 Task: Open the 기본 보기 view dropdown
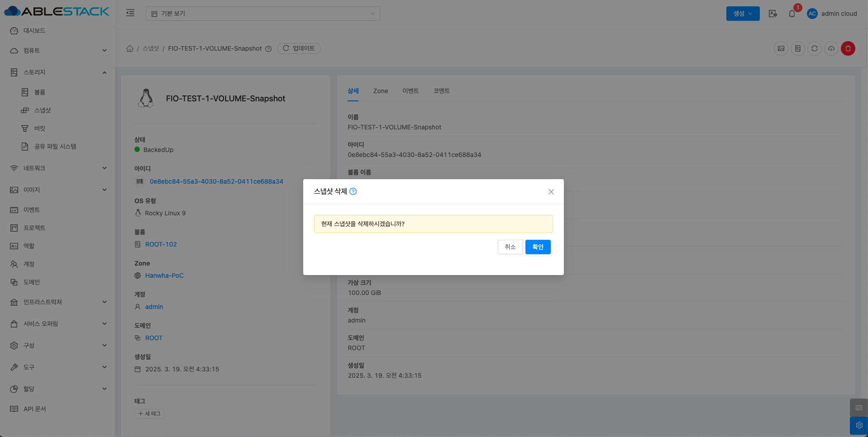tap(262, 14)
